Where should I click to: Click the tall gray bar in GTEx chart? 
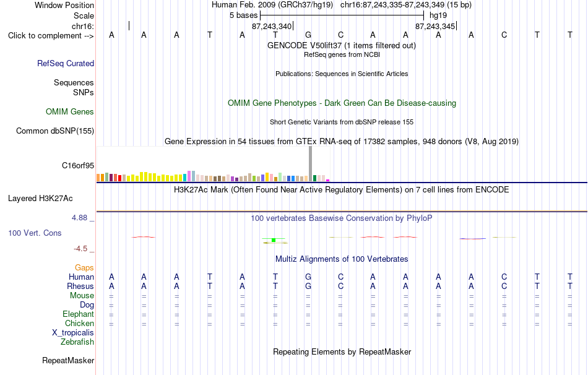(x=311, y=164)
